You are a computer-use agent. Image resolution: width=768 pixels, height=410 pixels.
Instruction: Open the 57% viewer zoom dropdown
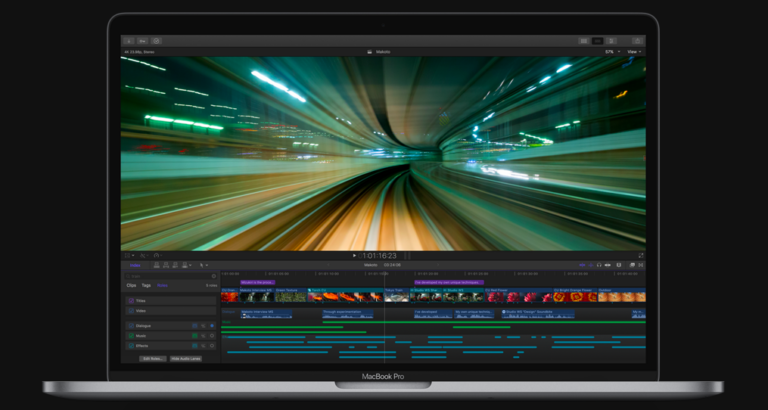click(x=612, y=52)
